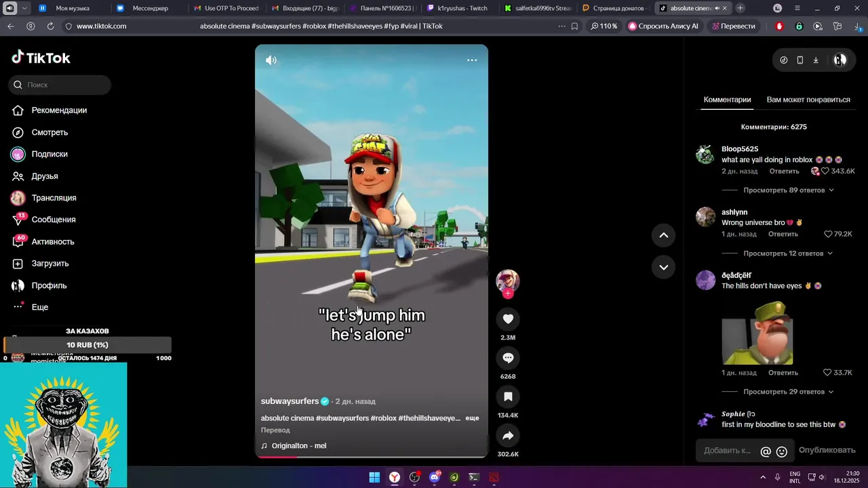
Task: Reply to ashlynn's comment
Action: [x=783, y=234]
